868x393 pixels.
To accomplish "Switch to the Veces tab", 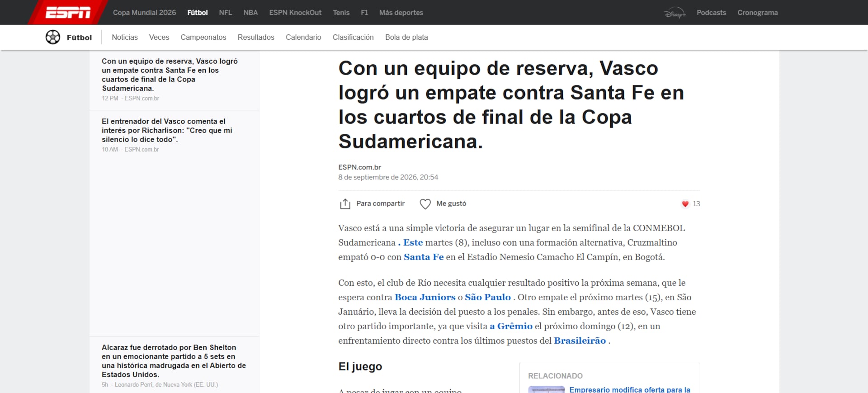I will (x=159, y=37).
